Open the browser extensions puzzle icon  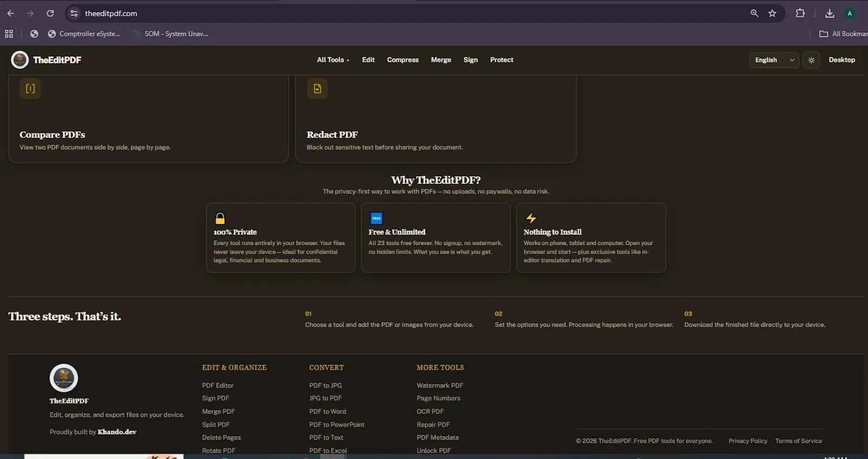coord(800,14)
